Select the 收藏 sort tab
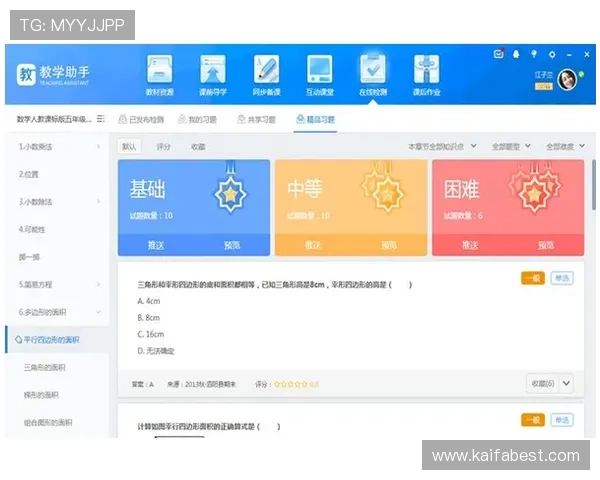 (x=198, y=147)
